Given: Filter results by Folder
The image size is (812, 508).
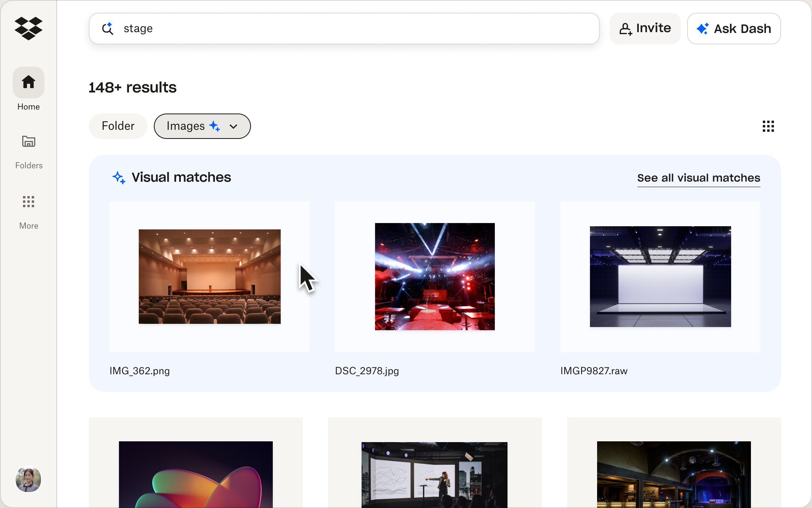Looking at the screenshot, I should (118, 126).
